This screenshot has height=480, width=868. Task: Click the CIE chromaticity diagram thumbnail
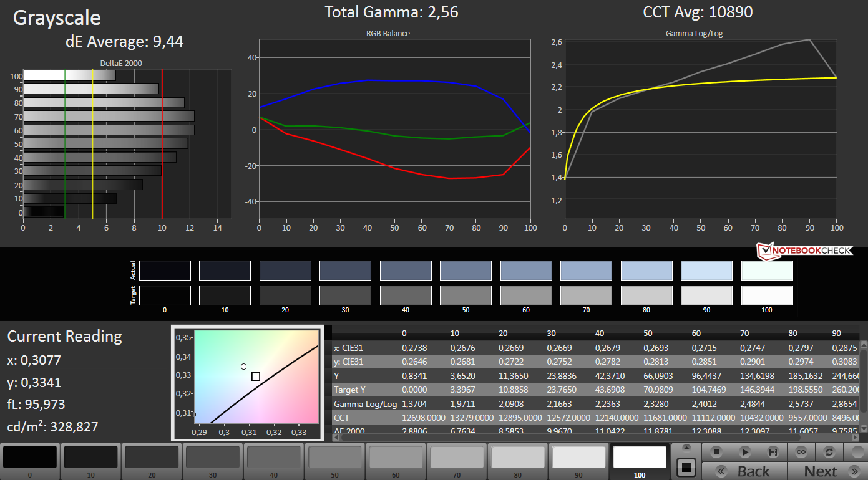(x=246, y=382)
